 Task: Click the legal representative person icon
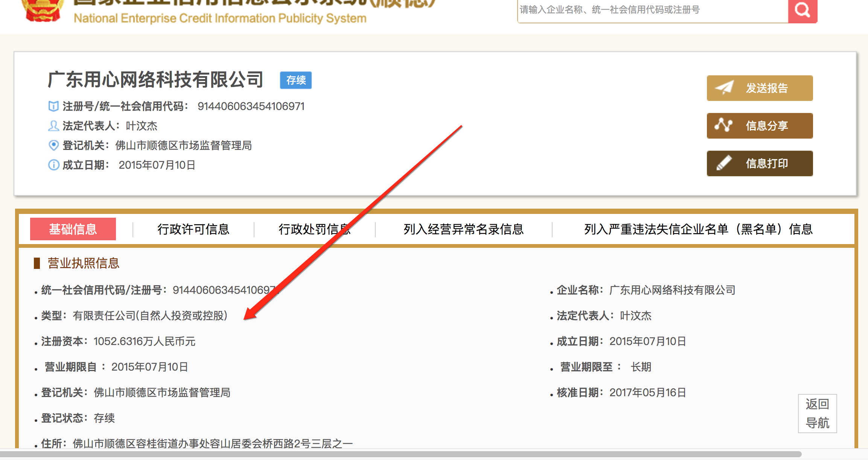(x=53, y=126)
